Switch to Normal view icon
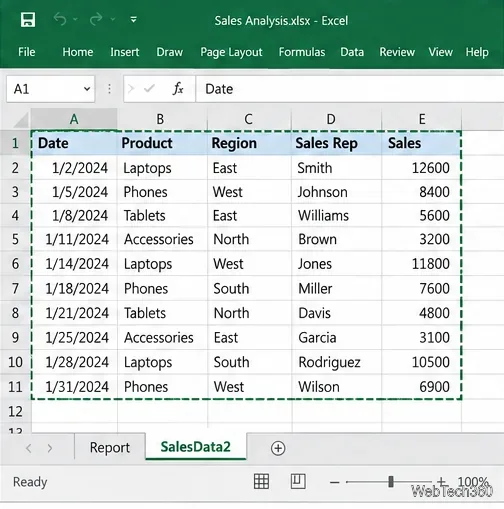The height and width of the screenshot is (509, 504). 261,482
